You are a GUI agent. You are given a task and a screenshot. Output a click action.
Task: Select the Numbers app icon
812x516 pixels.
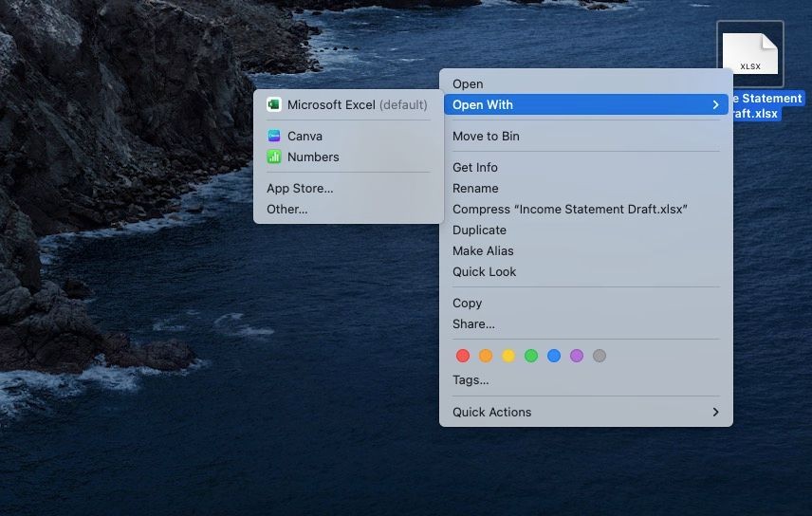(274, 157)
